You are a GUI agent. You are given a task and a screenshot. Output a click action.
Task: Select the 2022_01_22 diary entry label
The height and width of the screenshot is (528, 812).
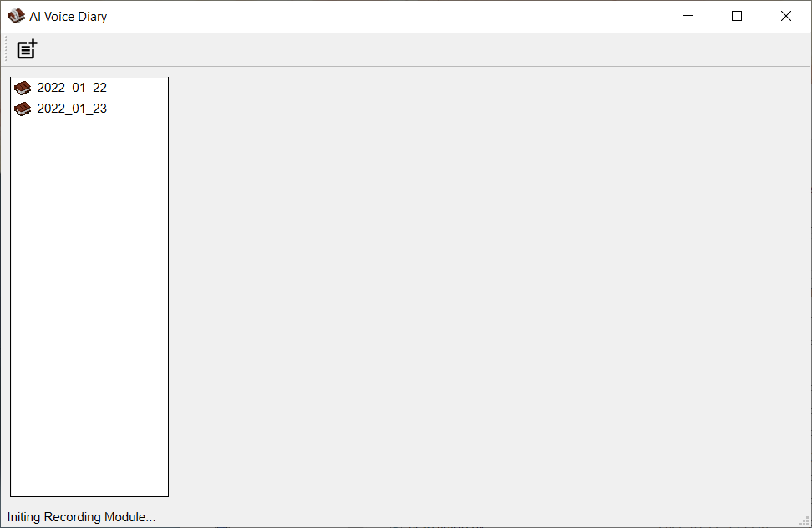[72, 88]
